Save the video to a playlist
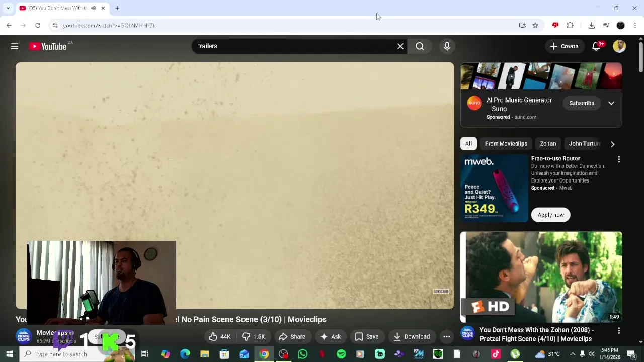 367,337
